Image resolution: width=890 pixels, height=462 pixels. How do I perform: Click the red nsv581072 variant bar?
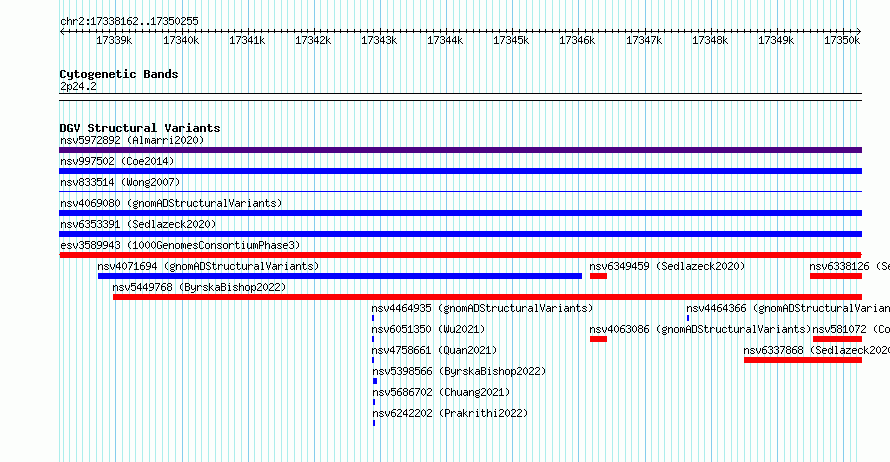[837, 339]
